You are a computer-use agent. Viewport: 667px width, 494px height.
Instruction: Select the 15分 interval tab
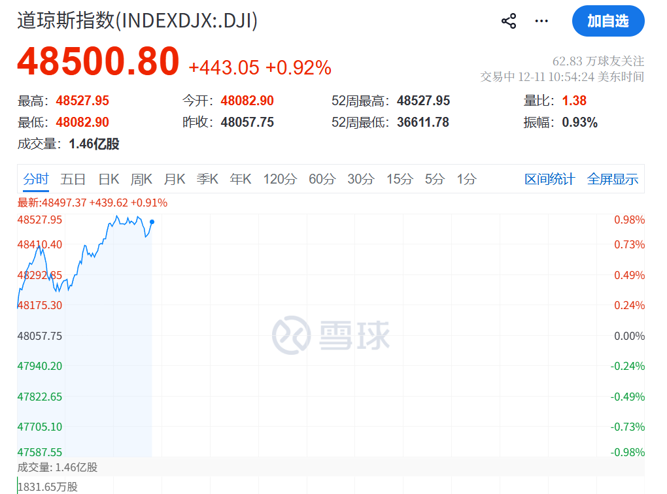coord(400,179)
